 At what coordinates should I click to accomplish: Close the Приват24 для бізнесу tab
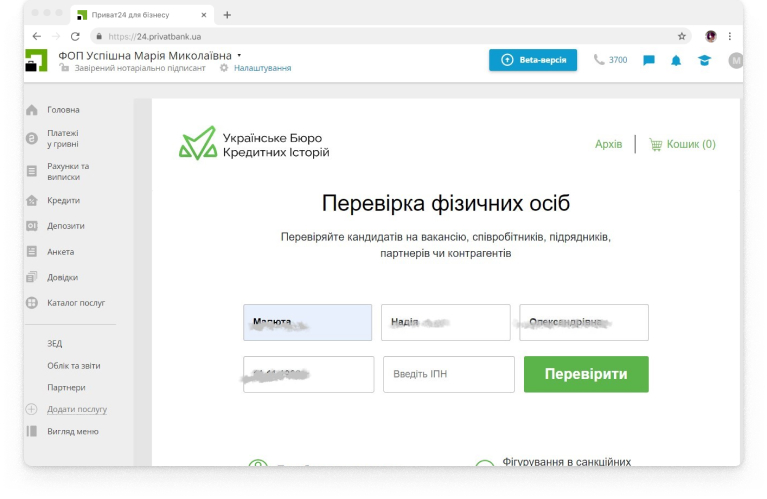203,15
